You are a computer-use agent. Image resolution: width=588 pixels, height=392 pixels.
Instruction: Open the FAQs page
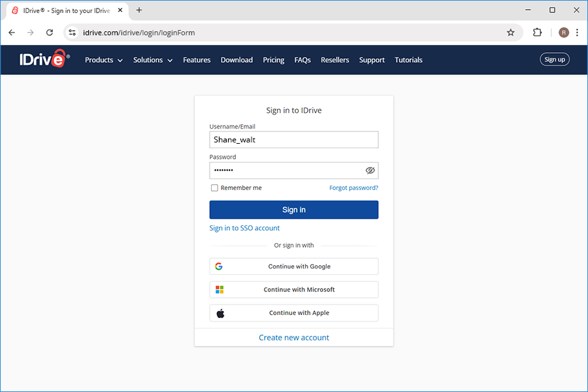pyautogui.click(x=302, y=60)
